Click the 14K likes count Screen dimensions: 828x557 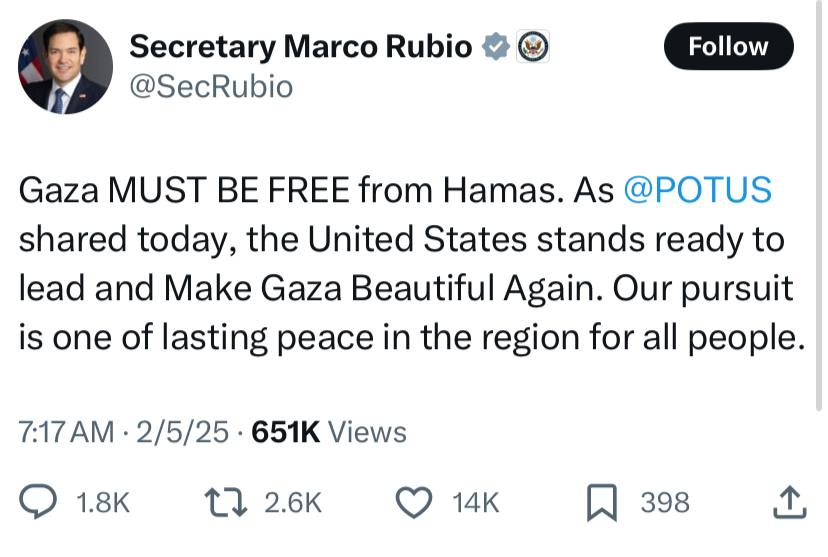475,502
